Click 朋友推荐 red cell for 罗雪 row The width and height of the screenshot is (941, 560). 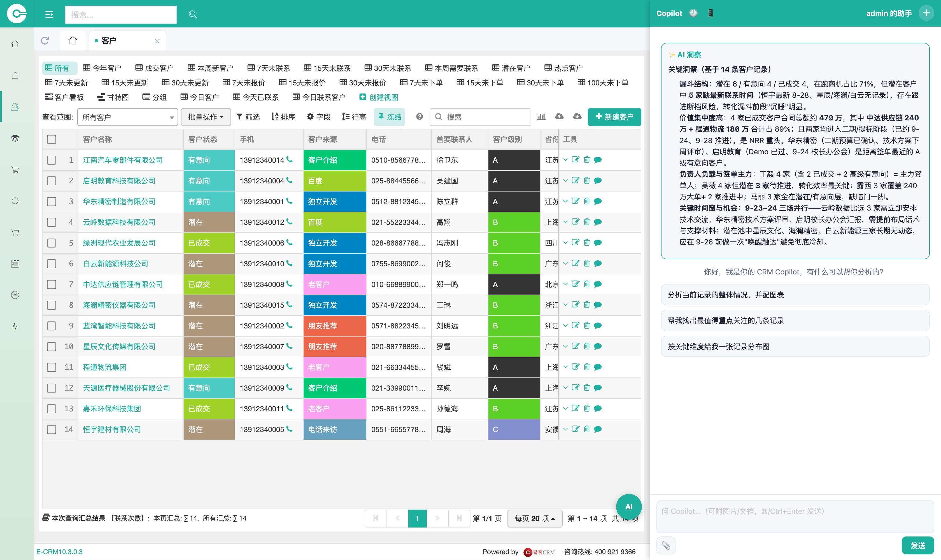335,346
